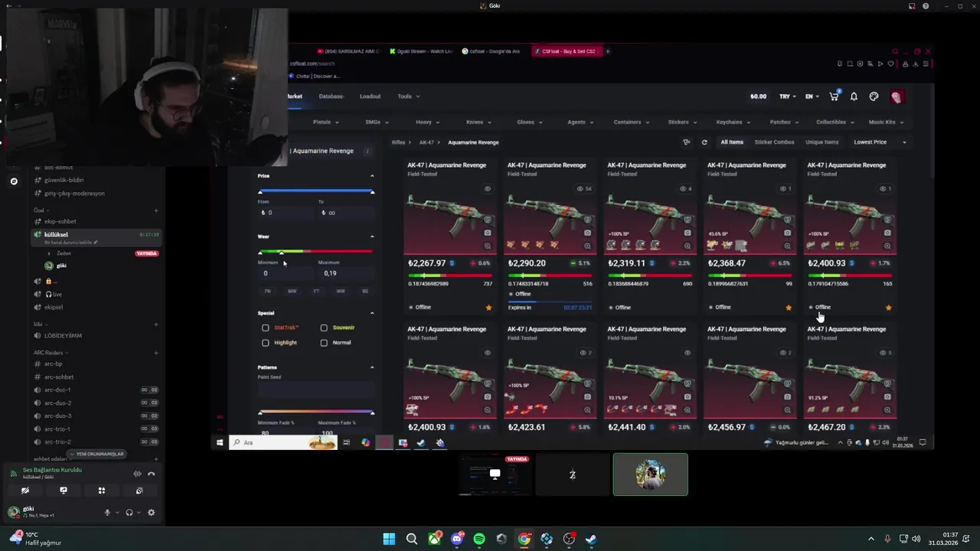Open Xbox app from the taskbar
This screenshot has width=980, height=551.
pyautogui.click(x=434, y=539)
